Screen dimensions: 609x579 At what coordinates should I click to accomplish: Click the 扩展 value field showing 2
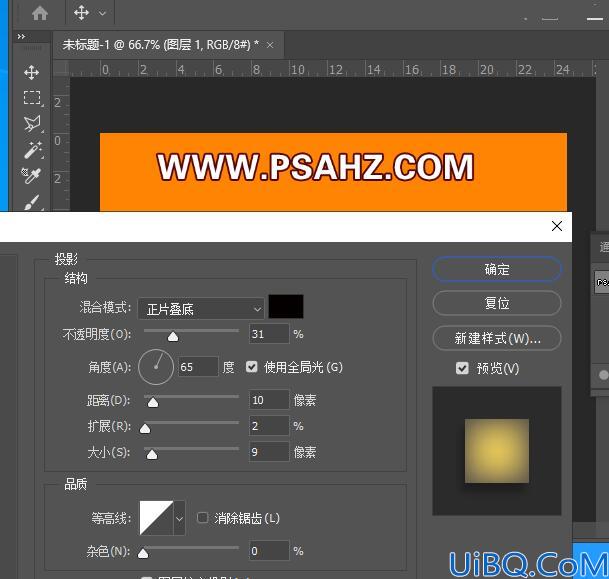click(269, 426)
